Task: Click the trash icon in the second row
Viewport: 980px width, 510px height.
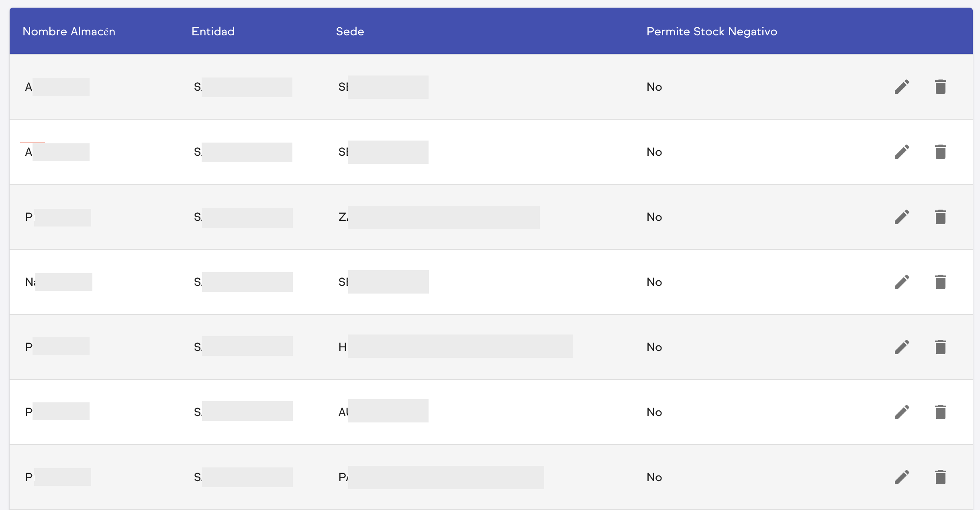Action: click(940, 152)
